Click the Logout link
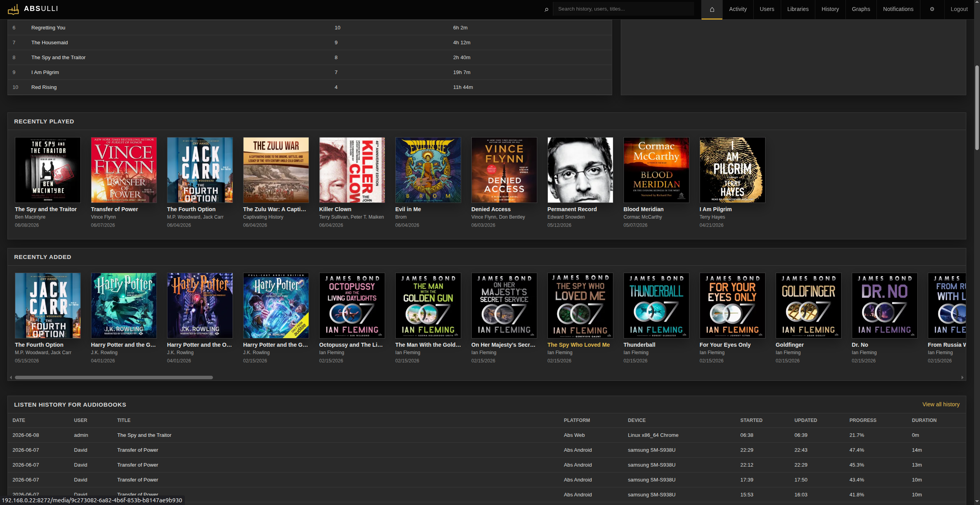The height and width of the screenshot is (505, 980). coord(959,9)
